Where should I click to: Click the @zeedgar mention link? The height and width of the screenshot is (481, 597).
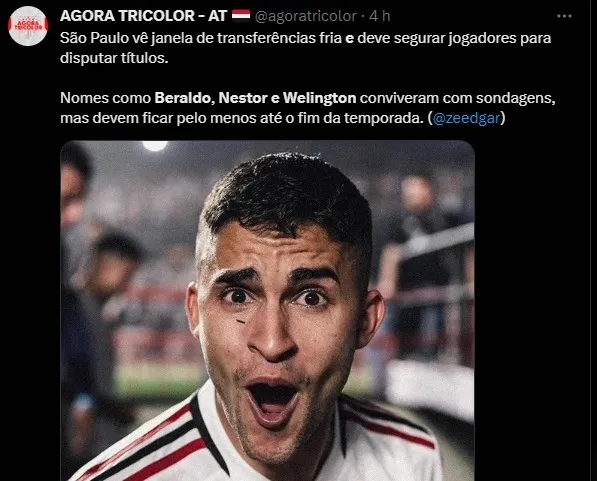(466, 118)
